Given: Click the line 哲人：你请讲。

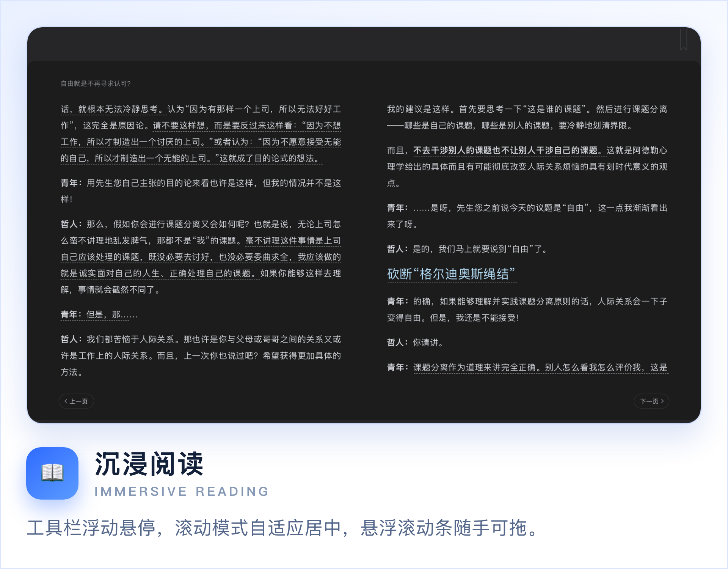Looking at the screenshot, I should pyautogui.click(x=415, y=343).
